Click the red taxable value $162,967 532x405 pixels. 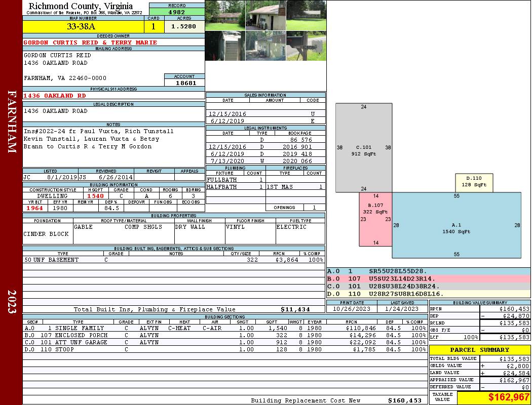tap(509, 397)
